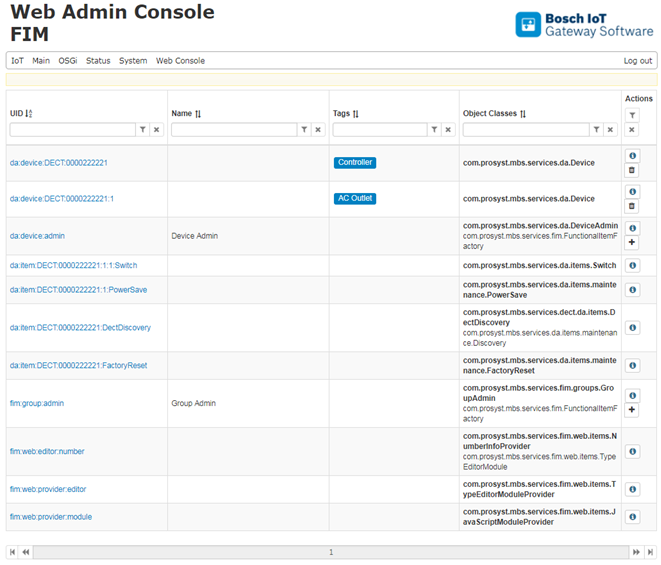Delete the AC Outlet device via trash icon
Screen dimensions: 661x565
point(632,206)
